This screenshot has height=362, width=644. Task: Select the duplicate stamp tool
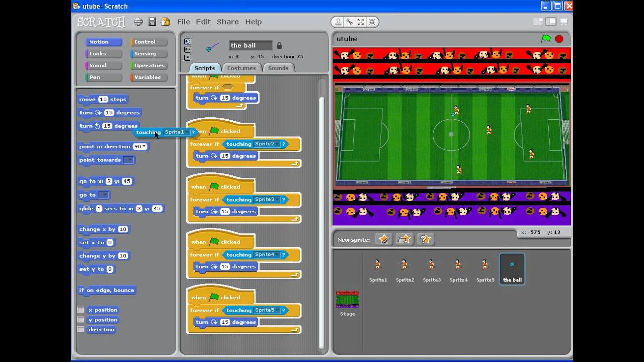point(338,22)
